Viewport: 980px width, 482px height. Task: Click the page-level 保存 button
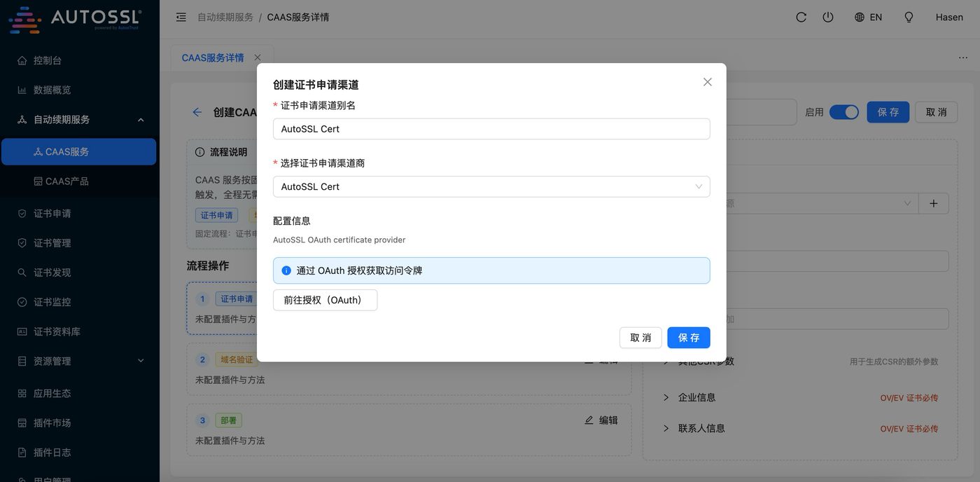click(x=888, y=112)
